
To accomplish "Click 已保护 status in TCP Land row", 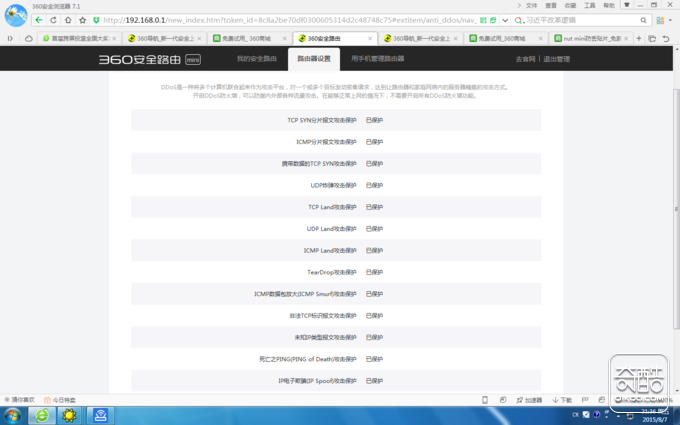I will (x=374, y=207).
